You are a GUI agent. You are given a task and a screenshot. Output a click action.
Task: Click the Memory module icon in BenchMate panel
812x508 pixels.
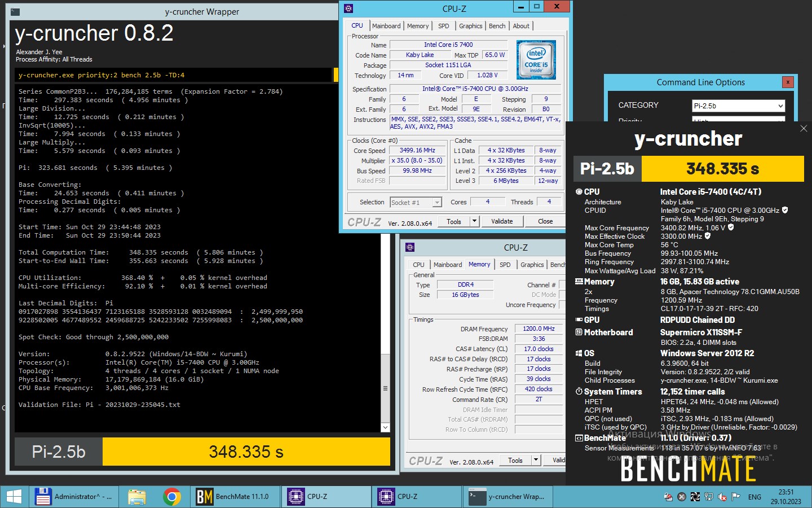(x=579, y=282)
